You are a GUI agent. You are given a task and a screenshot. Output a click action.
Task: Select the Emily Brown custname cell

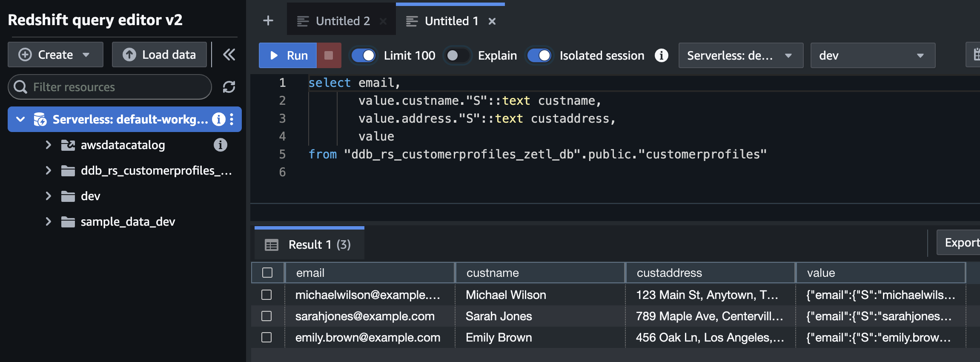540,337
